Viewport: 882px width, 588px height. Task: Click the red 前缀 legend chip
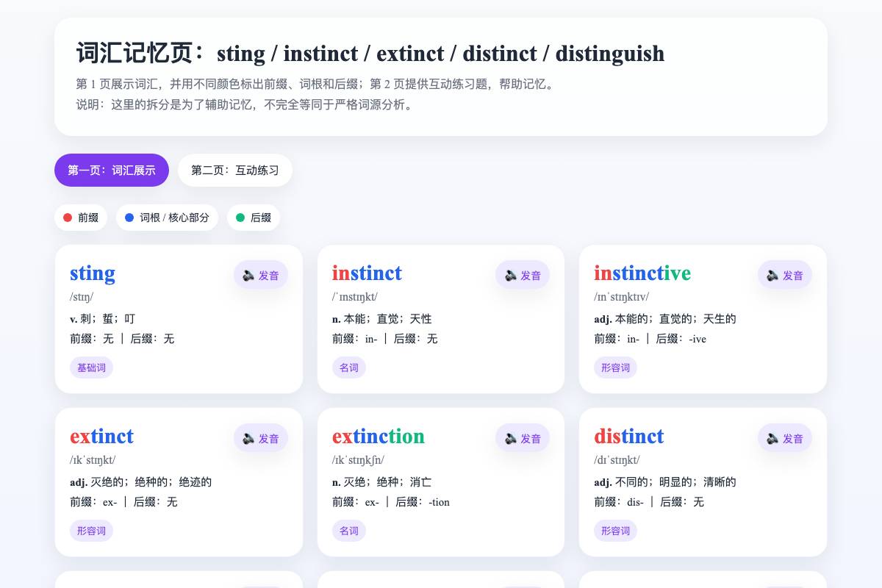[81, 218]
